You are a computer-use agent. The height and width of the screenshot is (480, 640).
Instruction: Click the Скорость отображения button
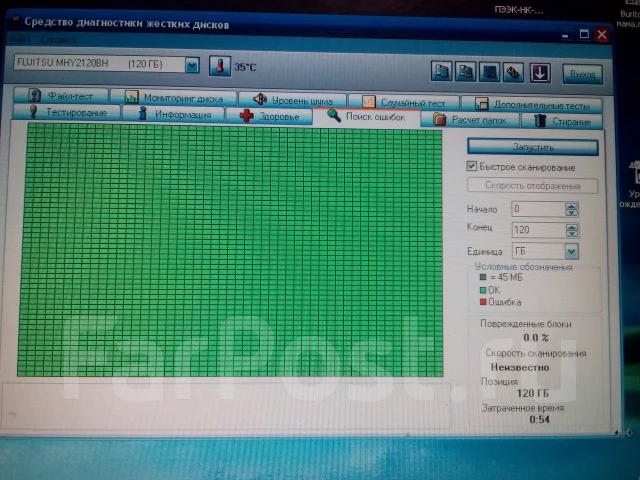[x=533, y=185]
